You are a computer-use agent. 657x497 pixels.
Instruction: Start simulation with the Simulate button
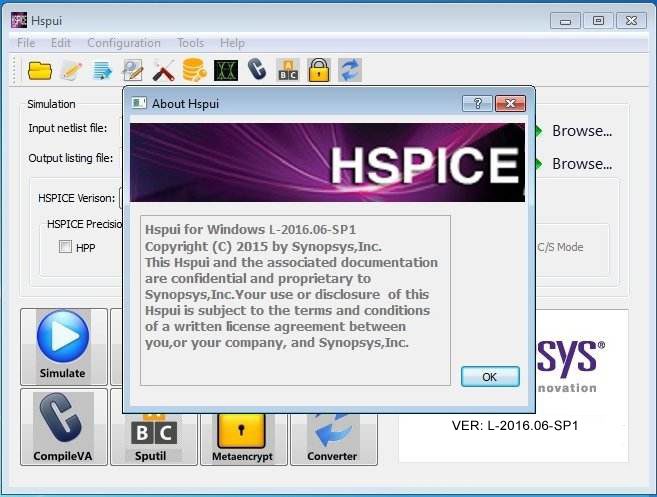64,347
